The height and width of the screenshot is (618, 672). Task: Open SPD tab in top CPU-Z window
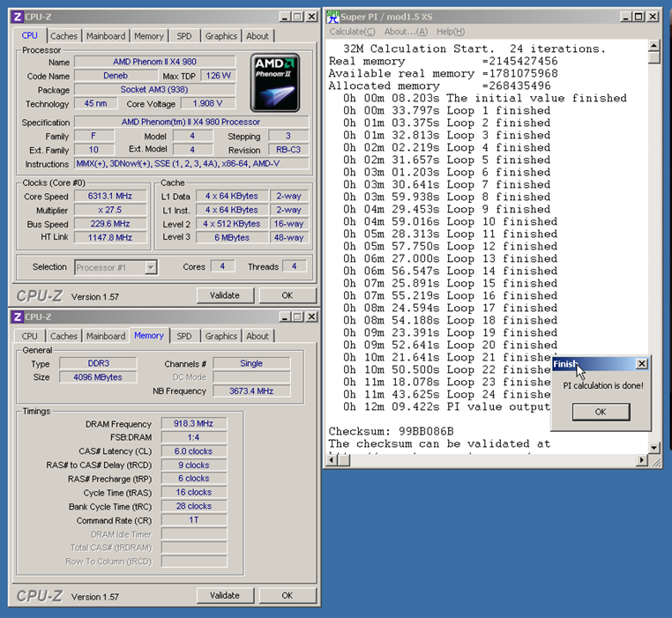pos(184,36)
